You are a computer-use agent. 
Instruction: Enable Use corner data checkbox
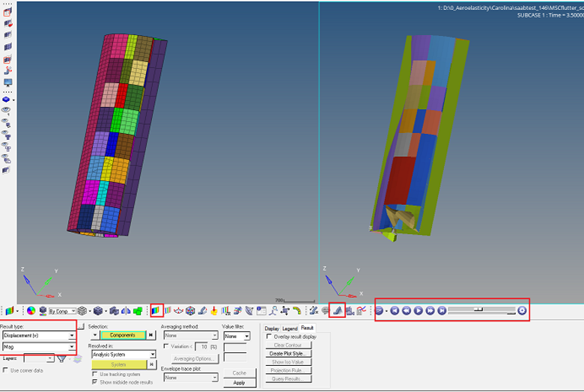[x=6, y=370]
